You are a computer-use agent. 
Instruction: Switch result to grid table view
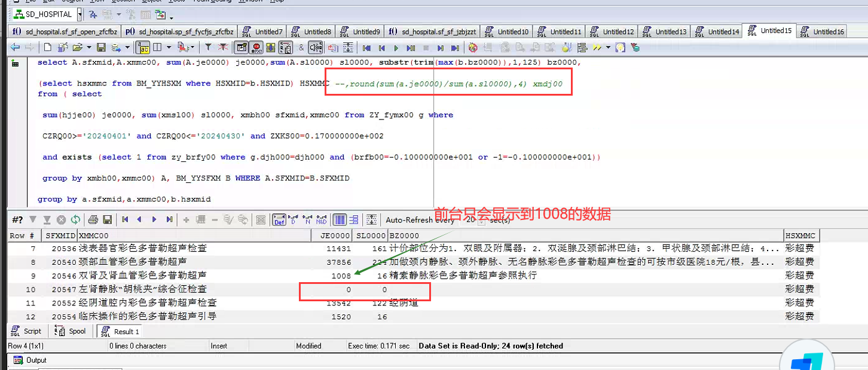[340, 219]
